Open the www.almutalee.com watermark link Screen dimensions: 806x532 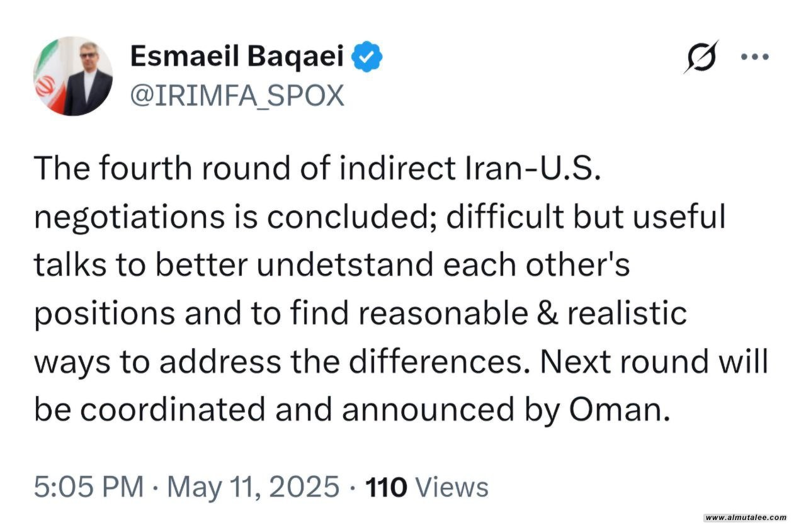[x=746, y=518]
